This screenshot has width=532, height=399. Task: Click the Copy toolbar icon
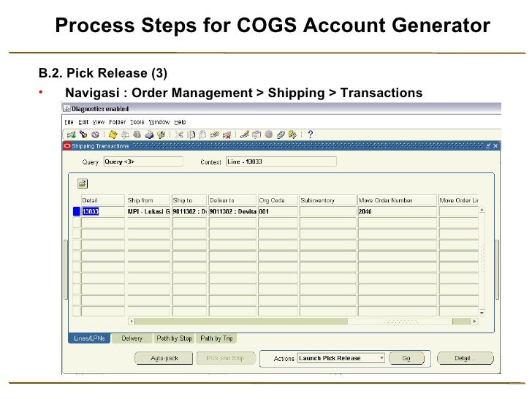191,134
